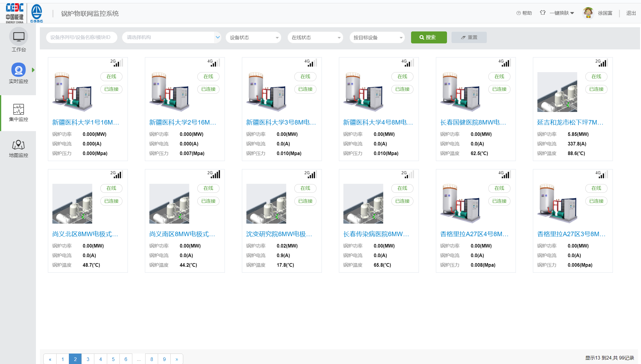Open 新疆医科大学1号16M device link
This screenshot has height=364, width=641.
[86, 122]
